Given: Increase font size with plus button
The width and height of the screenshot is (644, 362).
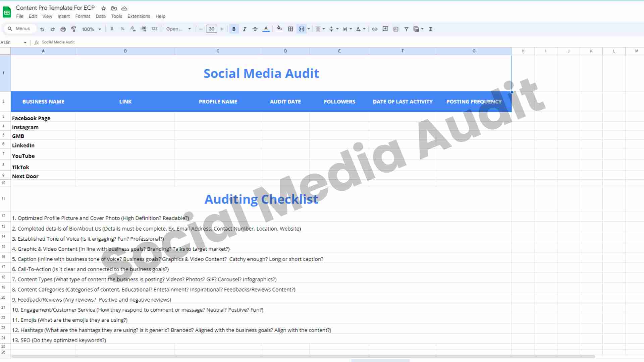Looking at the screenshot, I should coord(222,29).
